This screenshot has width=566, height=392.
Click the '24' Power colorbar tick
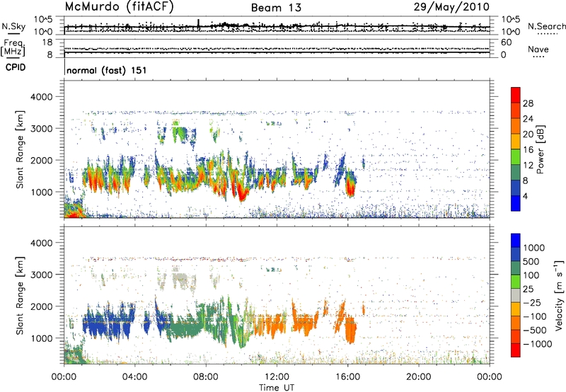tap(528, 119)
